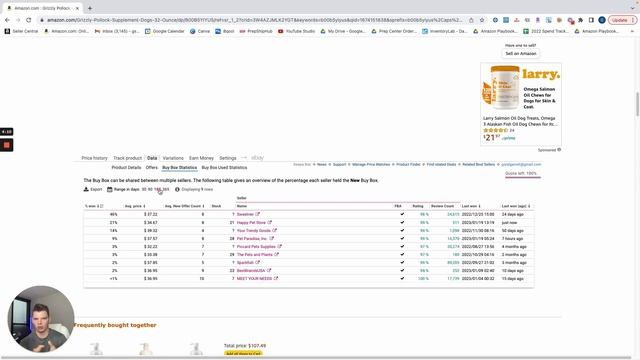
Task: Switch to the Price history tab
Action: [94, 158]
